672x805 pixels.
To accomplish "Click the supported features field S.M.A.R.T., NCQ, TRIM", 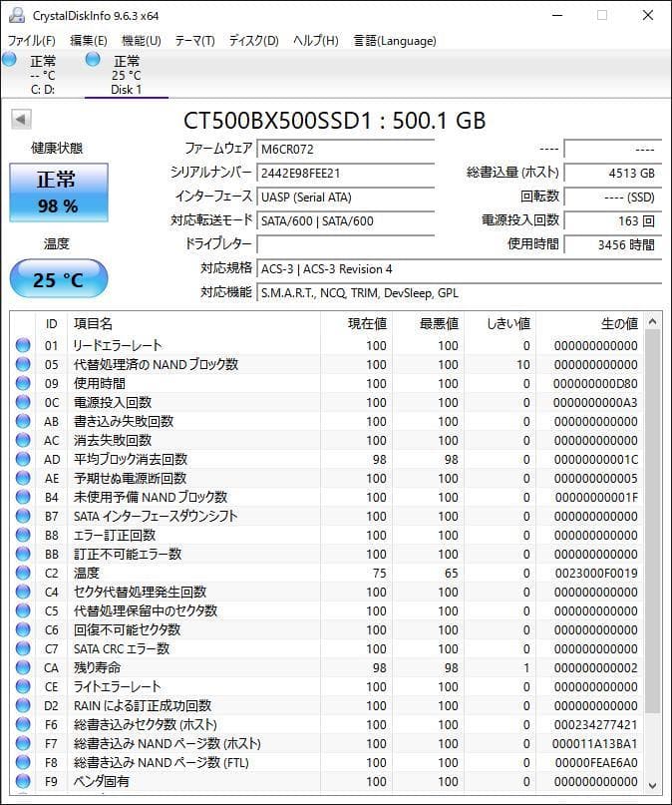I will click(x=459, y=292).
